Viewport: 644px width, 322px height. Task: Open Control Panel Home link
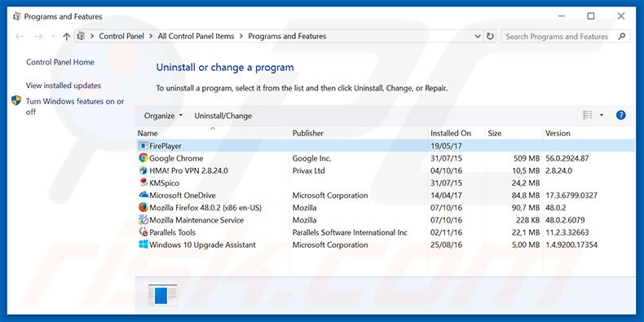(60, 62)
